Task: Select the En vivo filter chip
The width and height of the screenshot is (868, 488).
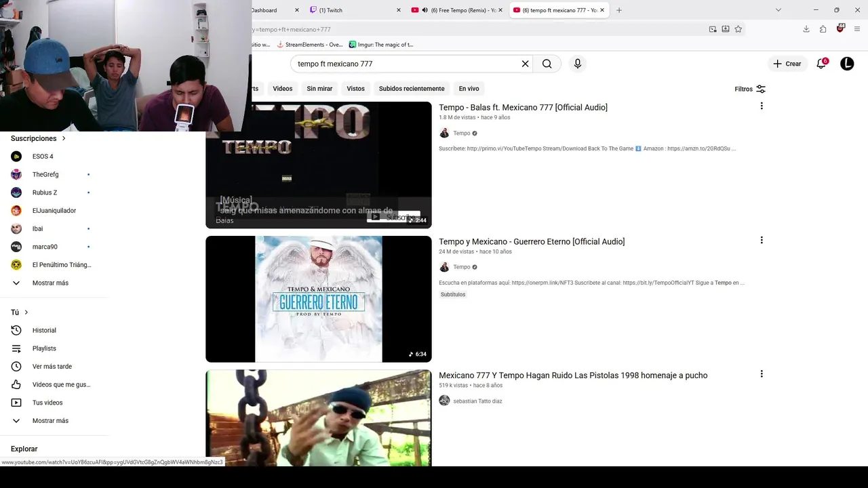Action: pos(469,89)
